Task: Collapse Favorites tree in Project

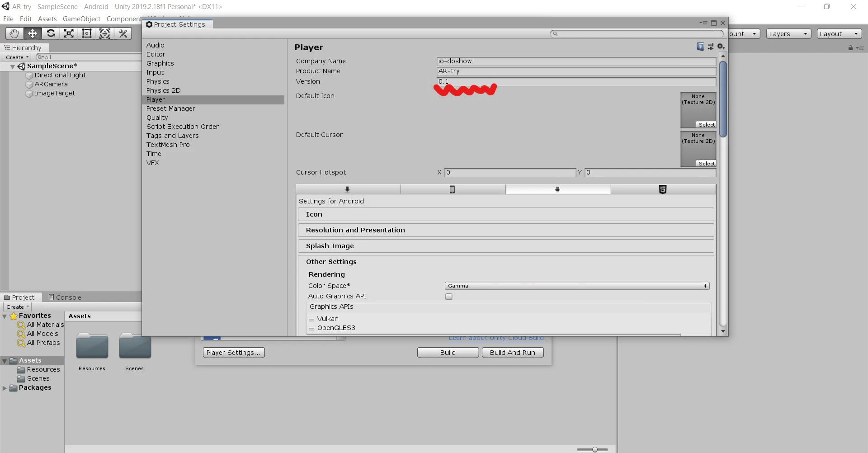Action: pos(5,316)
